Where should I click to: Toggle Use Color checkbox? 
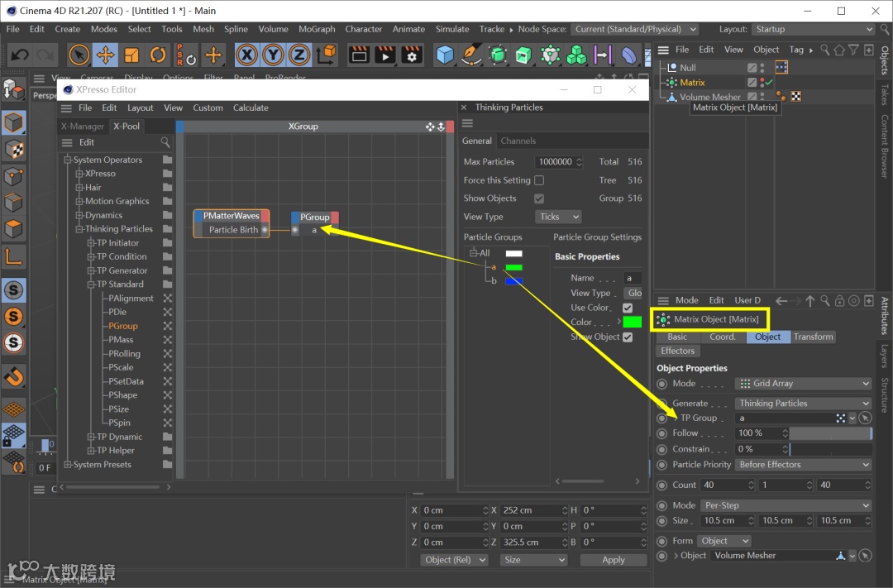[628, 308]
